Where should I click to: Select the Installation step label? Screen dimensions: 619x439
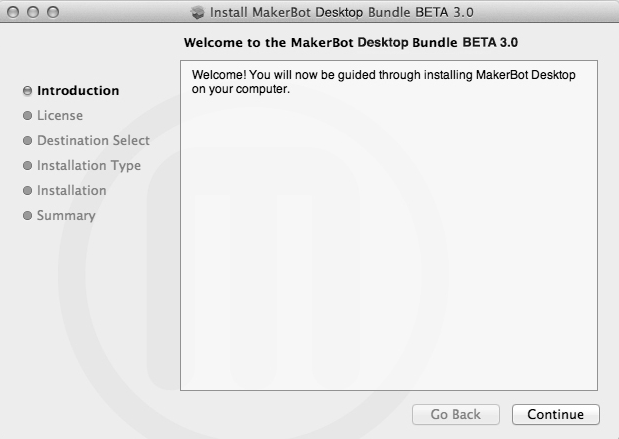click(x=71, y=190)
